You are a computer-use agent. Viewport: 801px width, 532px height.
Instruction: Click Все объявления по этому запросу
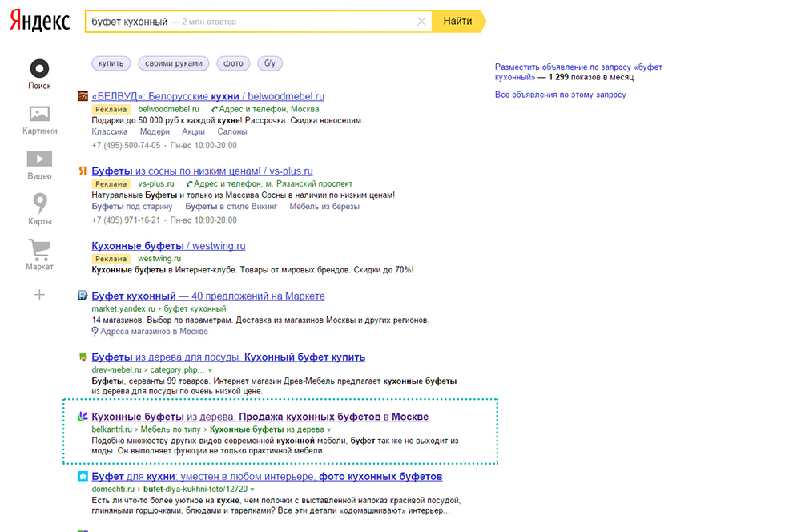(x=561, y=95)
